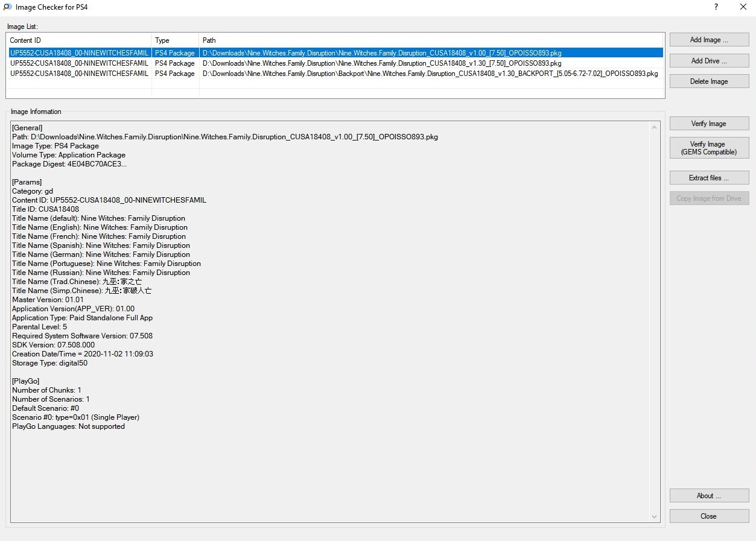Click the 'Title Name (Spanish)' line

point(101,245)
